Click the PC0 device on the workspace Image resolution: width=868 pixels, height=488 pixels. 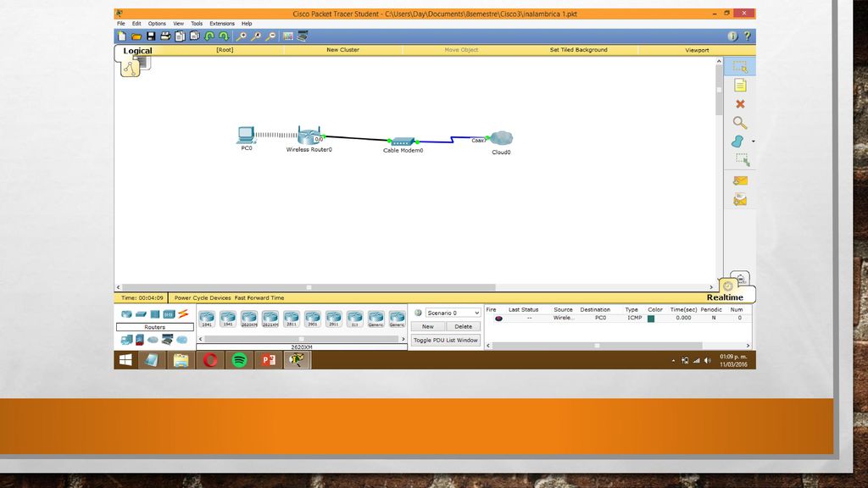(246, 135)
